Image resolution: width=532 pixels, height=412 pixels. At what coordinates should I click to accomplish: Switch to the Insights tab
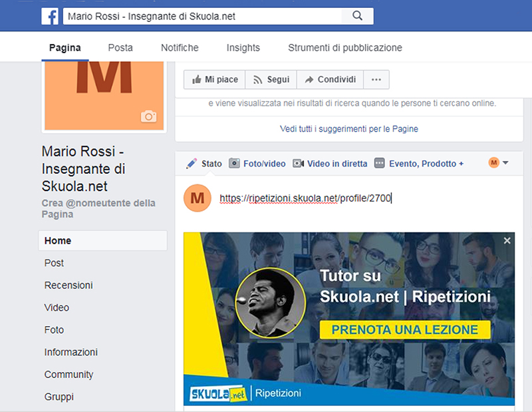243,48
